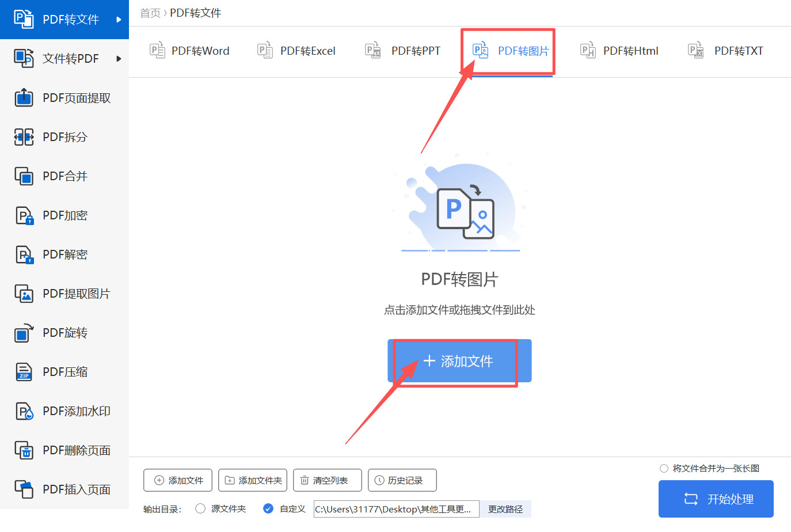This screenshot has width=791, height=532.
Task: Click the PDF转TXT tab icon
Action: tap(696, 51)
